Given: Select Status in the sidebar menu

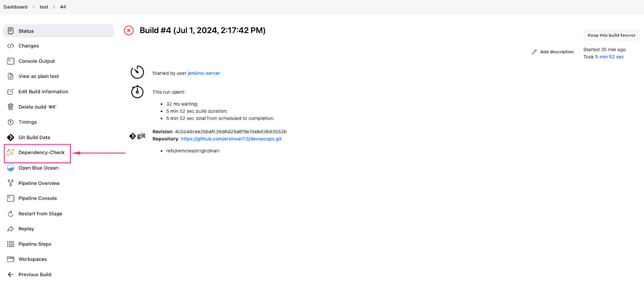Looking at the screenshot, I should [26, 31].
